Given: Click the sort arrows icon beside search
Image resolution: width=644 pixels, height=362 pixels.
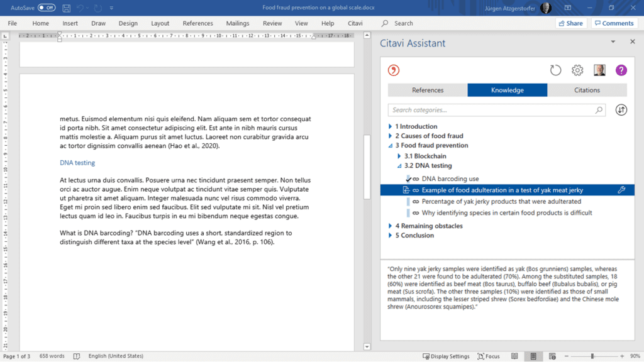Looking at the screenshot, I should [621, 110].
